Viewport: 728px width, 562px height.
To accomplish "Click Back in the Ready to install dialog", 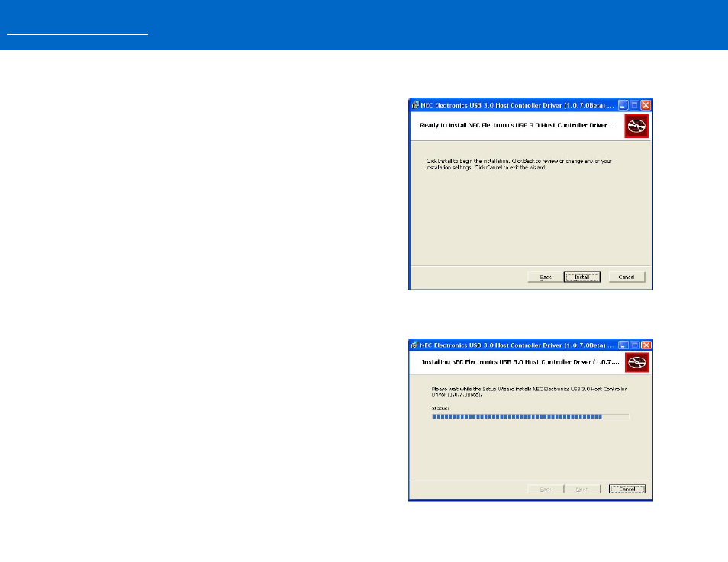I will [546, 277].
